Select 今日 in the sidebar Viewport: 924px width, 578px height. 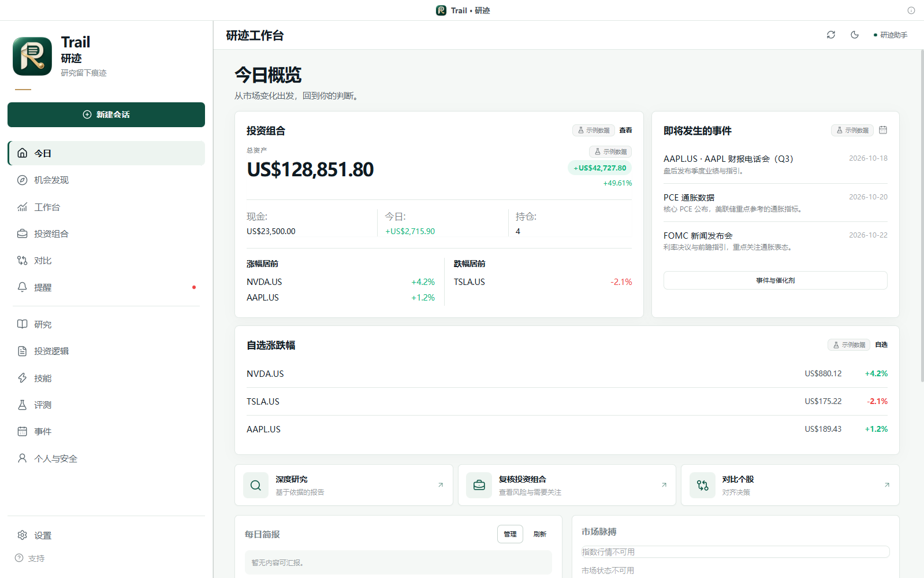[106, 153]
